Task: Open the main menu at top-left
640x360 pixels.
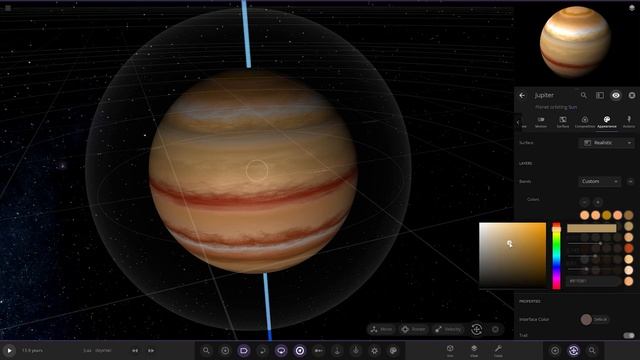Action: pyautogui.click(x=7, y=8)
